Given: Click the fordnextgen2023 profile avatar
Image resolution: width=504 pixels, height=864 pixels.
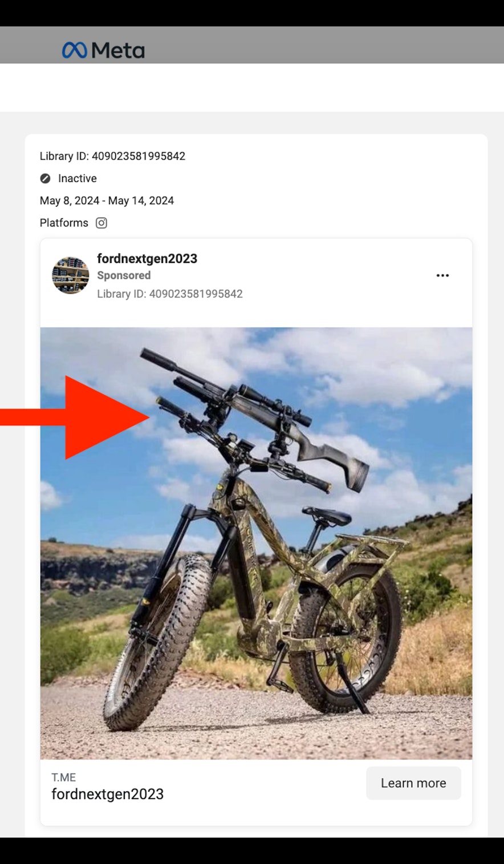Looking at the screenshot, I should click(x=71, y=275).
